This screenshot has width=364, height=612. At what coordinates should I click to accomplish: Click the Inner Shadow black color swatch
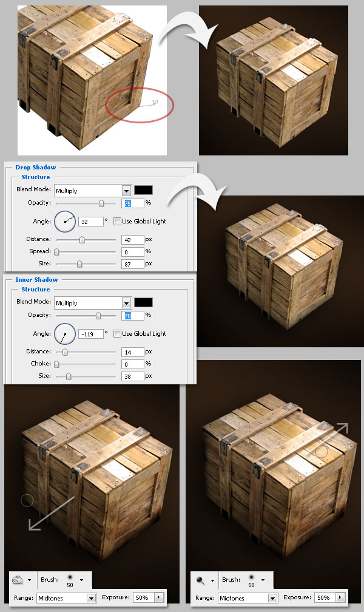pyautogui.click(x=143, y=302)
